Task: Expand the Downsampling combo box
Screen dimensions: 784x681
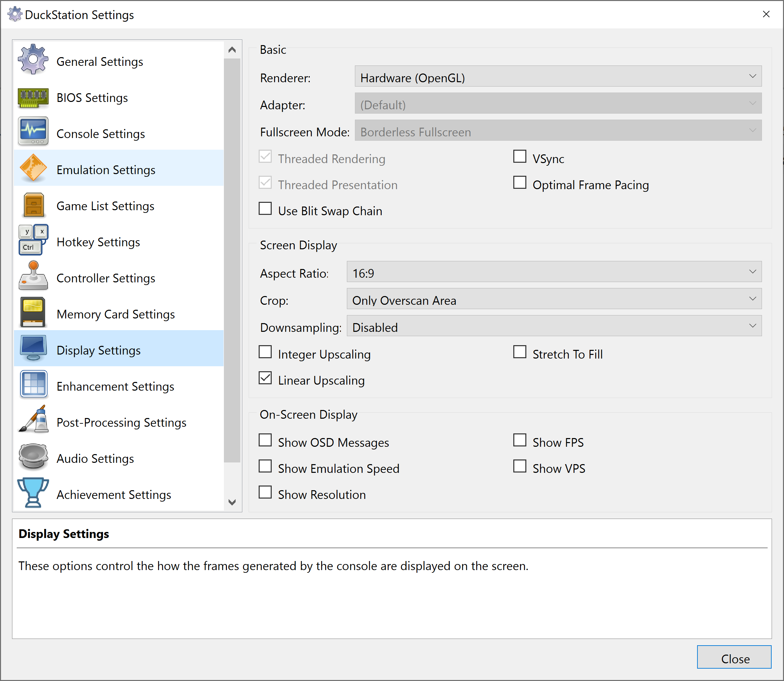Action: pos(554,326)
